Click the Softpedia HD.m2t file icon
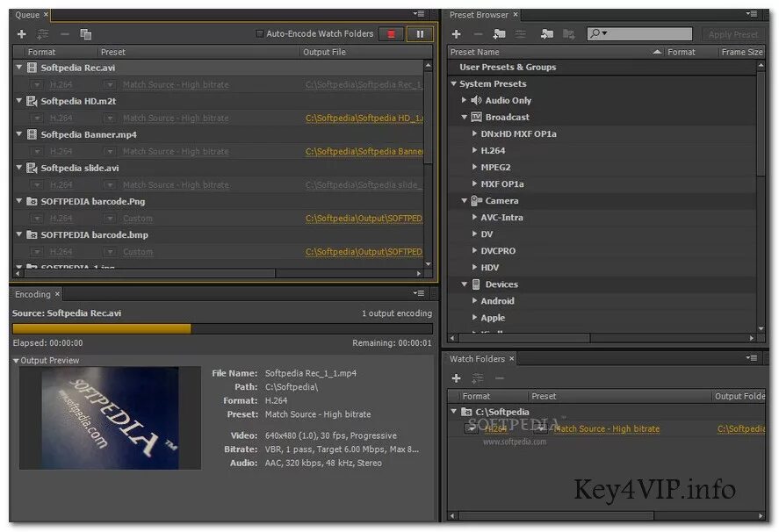The height and width of the screenshot is (532, 779). tap(32, 101)
